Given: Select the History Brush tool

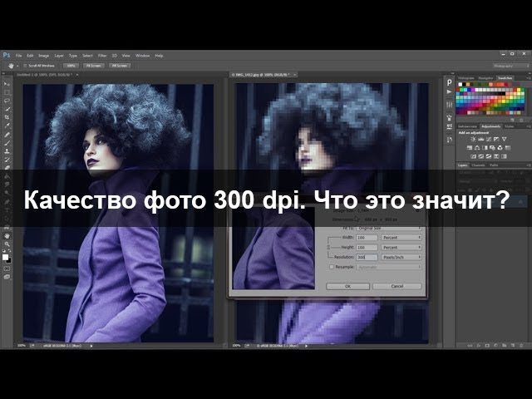Looking at the screenshot, I should pos(7,160).
